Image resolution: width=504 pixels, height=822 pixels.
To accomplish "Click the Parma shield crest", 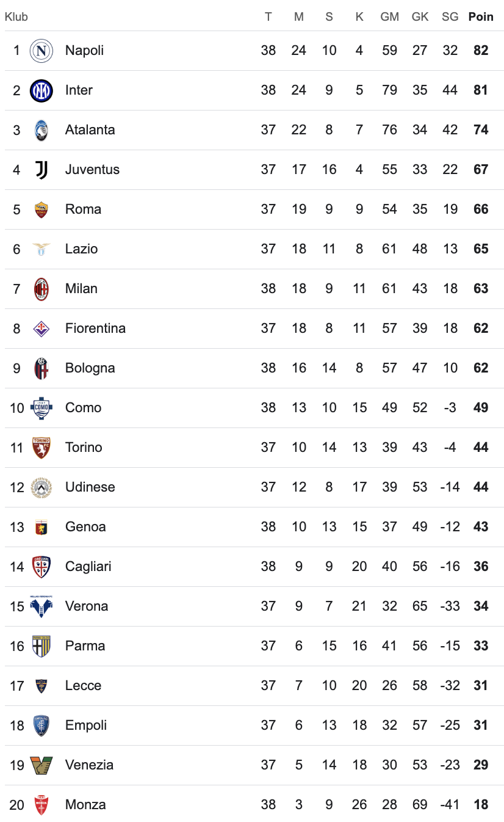I will pos(41,646).
